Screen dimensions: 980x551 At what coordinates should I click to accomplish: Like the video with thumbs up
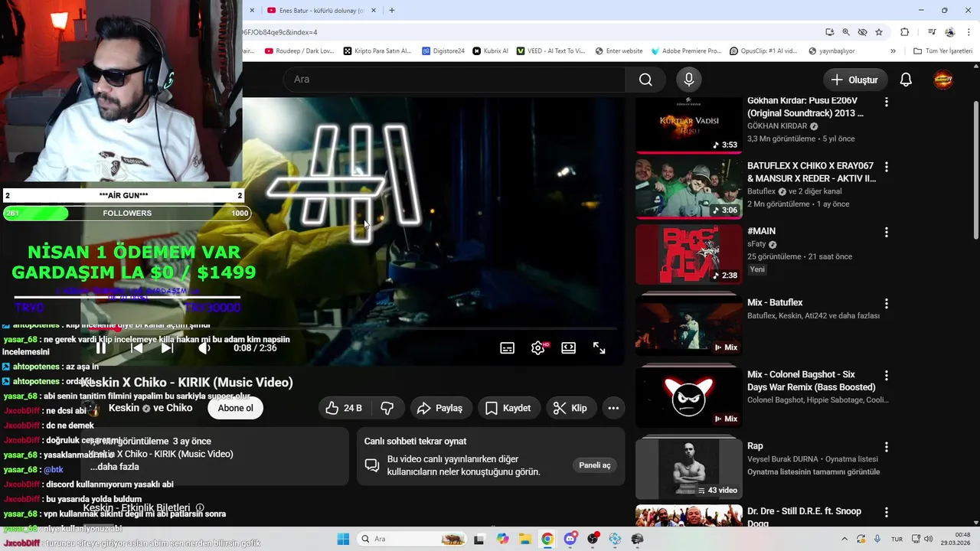pyautogui.click(x=344, y=408)
